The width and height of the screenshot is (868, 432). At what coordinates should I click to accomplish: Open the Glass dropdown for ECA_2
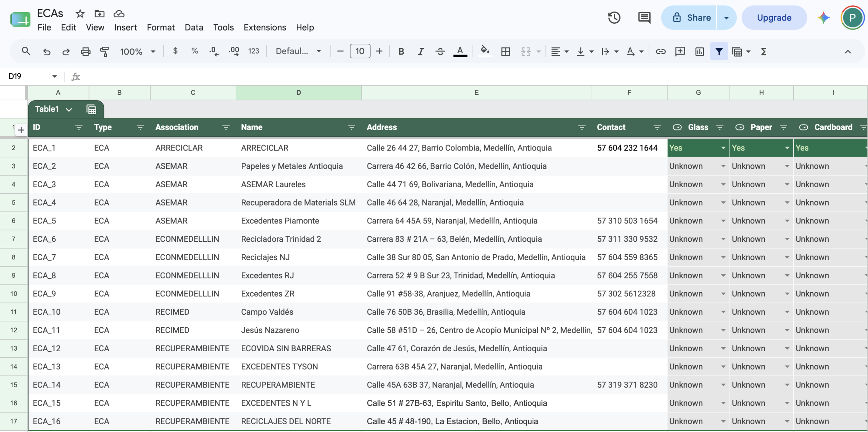(723, 166)
